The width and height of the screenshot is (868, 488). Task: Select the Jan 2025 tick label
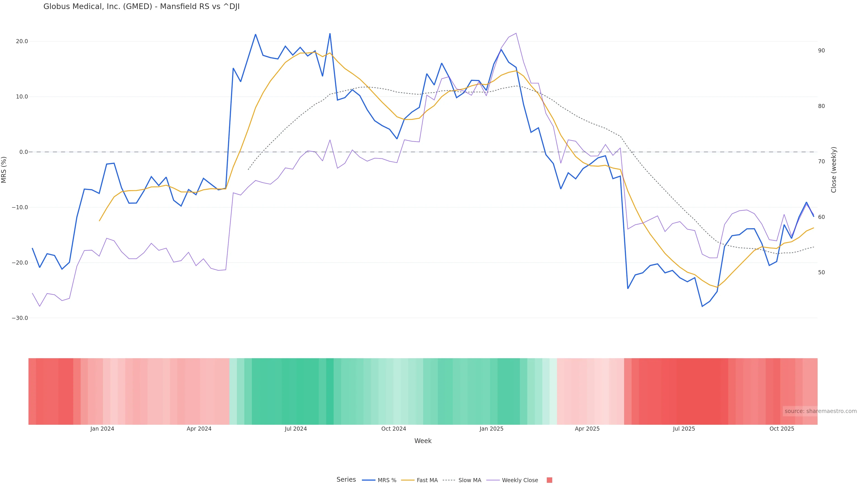pyautogui.click(x=491, y=429)
